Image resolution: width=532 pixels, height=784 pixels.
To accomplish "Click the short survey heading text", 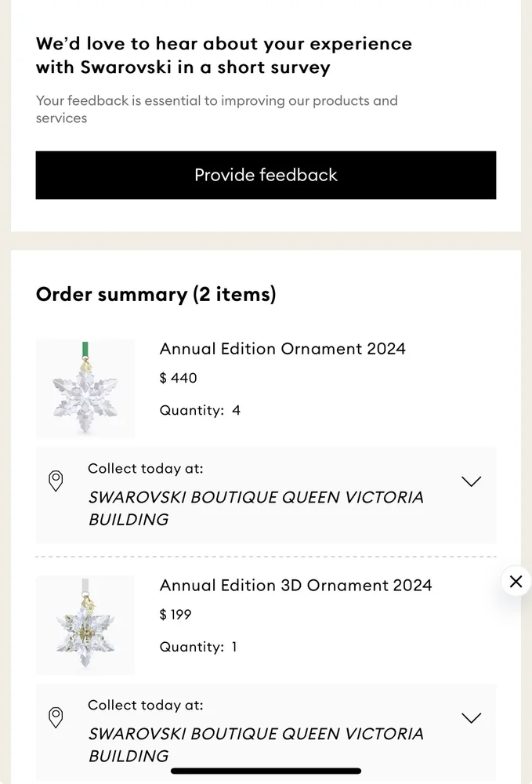I will [x=223, y=55].
